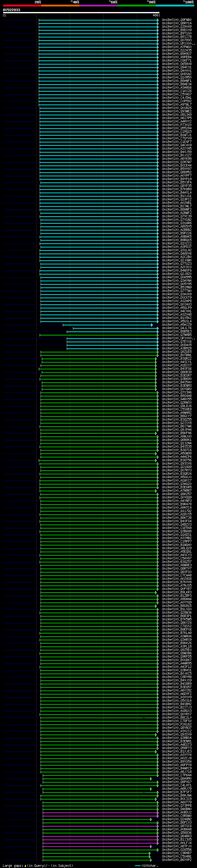Open hit UniRef100_Q39049
Image resolution: width=197 pixels, height=868 pixels.
(x=176, y=26)
